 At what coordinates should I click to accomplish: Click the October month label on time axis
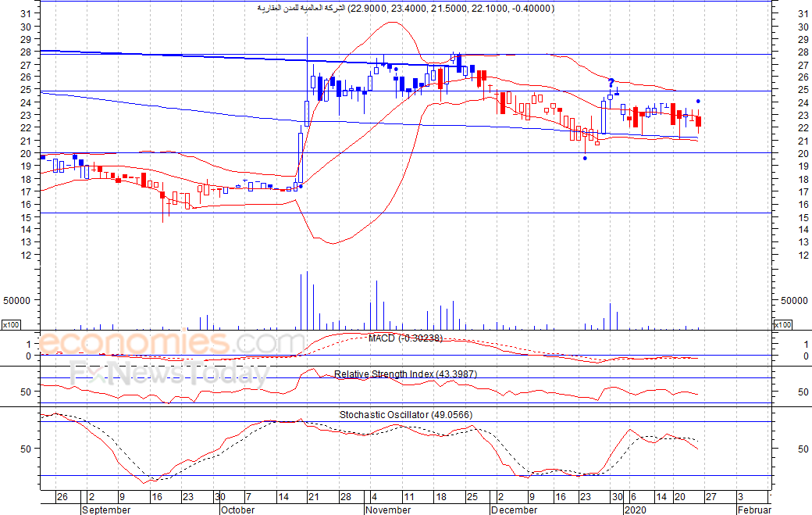237,510
